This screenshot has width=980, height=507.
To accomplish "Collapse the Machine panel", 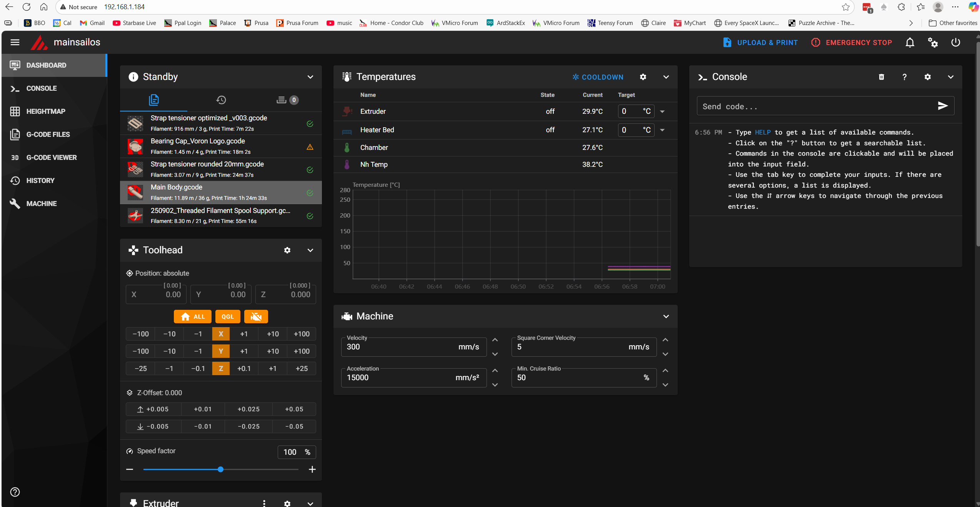I will tap(666, 316).
